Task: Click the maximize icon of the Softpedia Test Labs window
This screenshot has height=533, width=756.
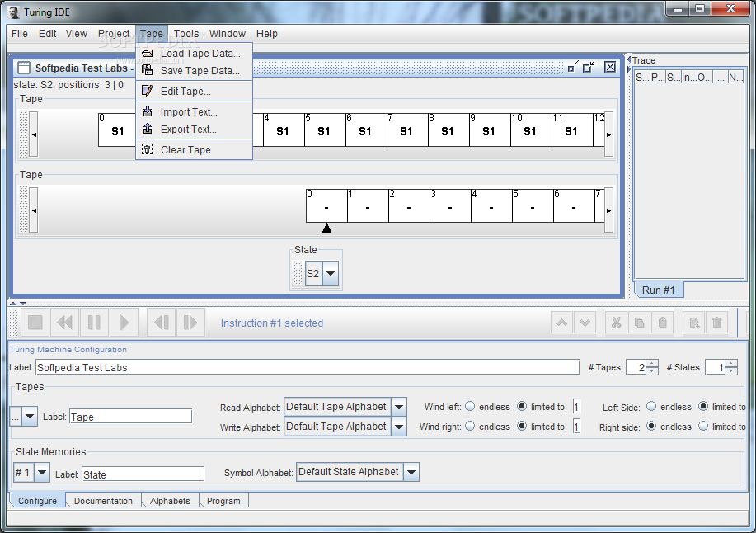Action: (x=589, y=67)
